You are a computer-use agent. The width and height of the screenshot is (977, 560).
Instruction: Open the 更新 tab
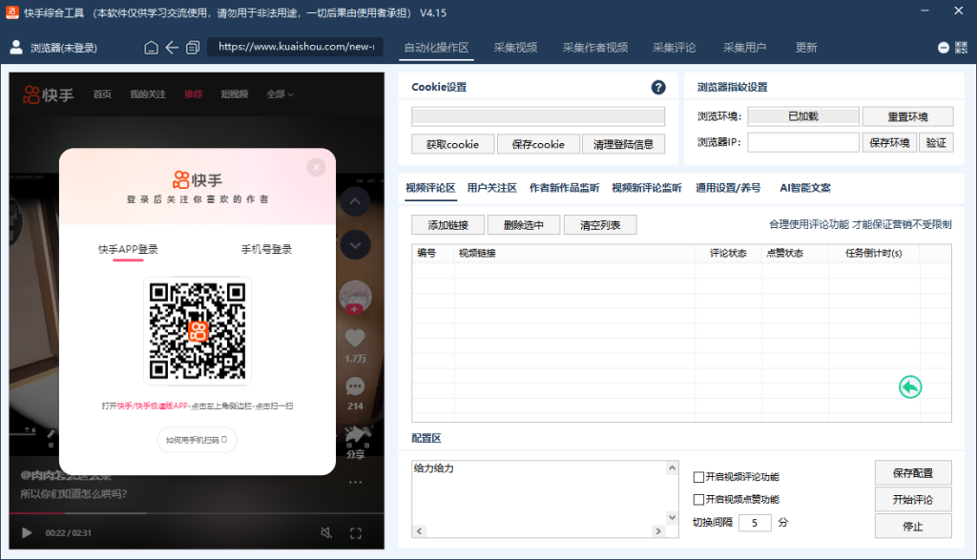[805, 48]
